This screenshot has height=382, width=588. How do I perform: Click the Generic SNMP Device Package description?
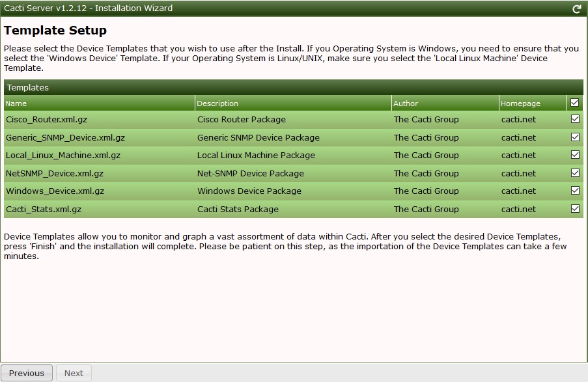point(259,137)
